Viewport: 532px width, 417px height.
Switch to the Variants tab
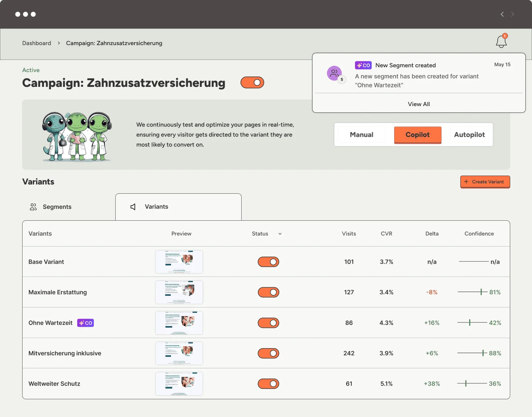point(178,207)
